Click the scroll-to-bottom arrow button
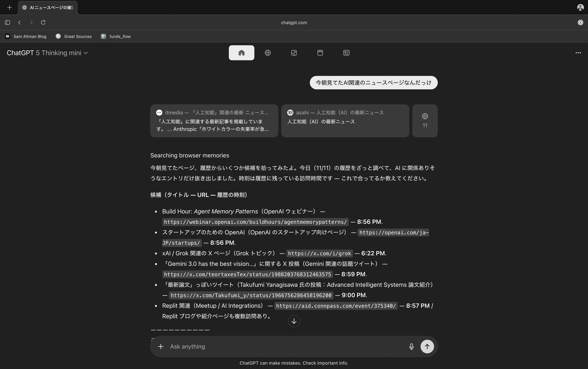588x369 pixels. pos(294,321)
